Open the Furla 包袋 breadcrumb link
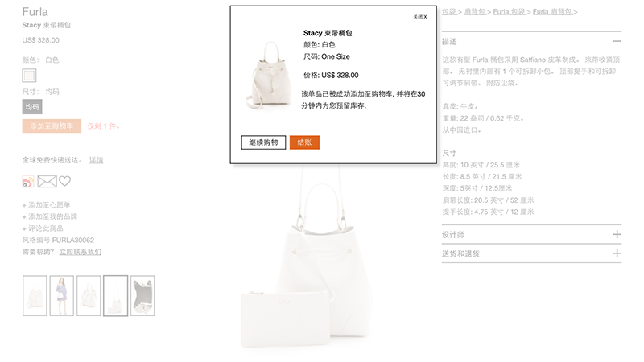 510,12
